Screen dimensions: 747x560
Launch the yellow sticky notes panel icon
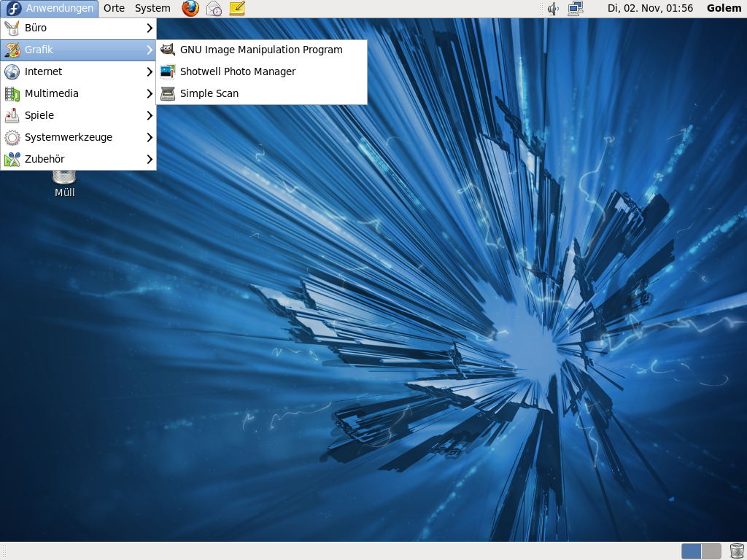(237, 9)
